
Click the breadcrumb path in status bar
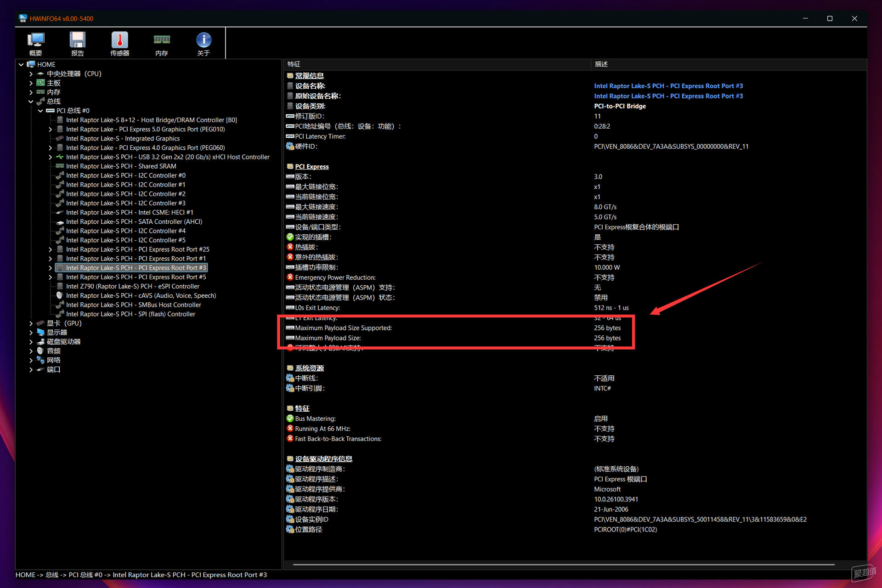click(x=141, y=575)
